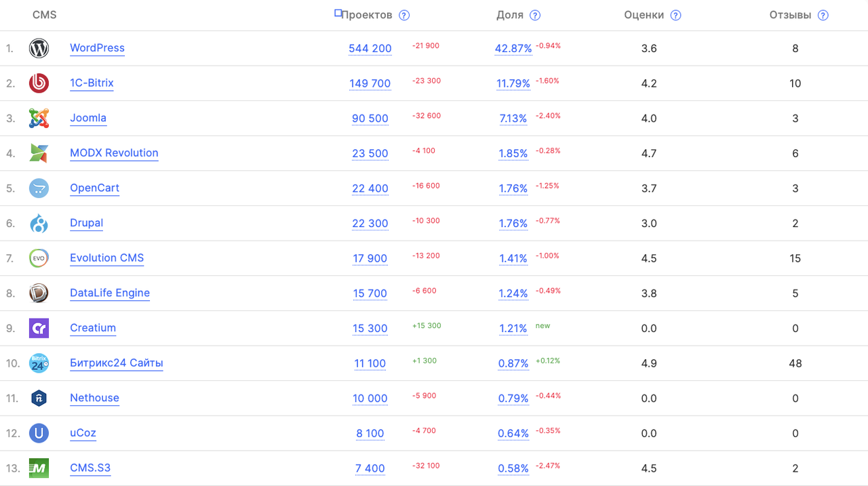The width and height of the screenshot is (868, 486).
Task: Sort table by Проектов column header
Action: click(367, 16)
